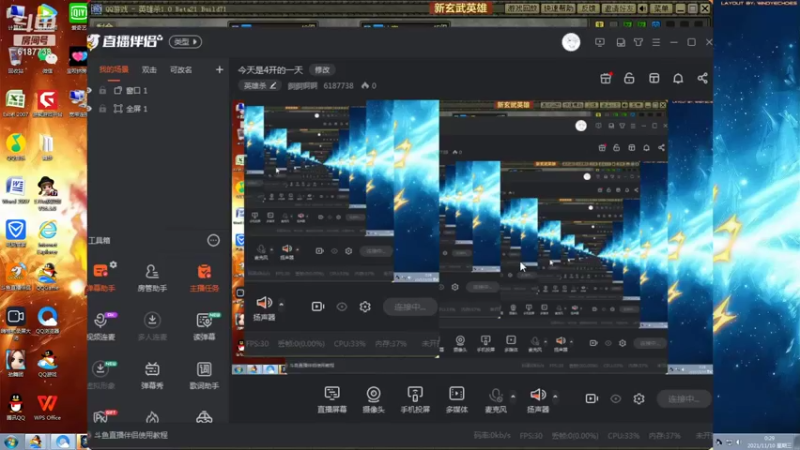Open 斗鱼直播伴侣使用教程 link
Screen dimensions: 800x450
(131, 435)
